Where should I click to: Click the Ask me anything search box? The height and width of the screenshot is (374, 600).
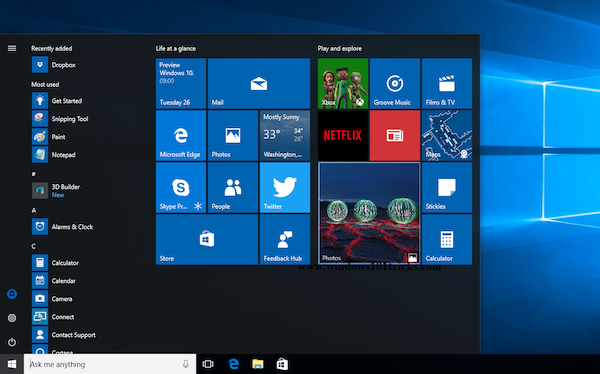(x=110, y=364)
